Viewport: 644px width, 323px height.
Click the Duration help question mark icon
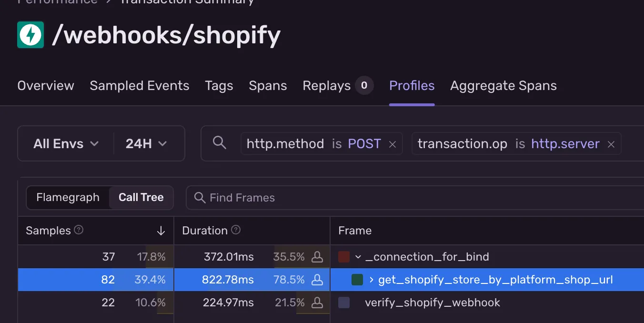236,230
